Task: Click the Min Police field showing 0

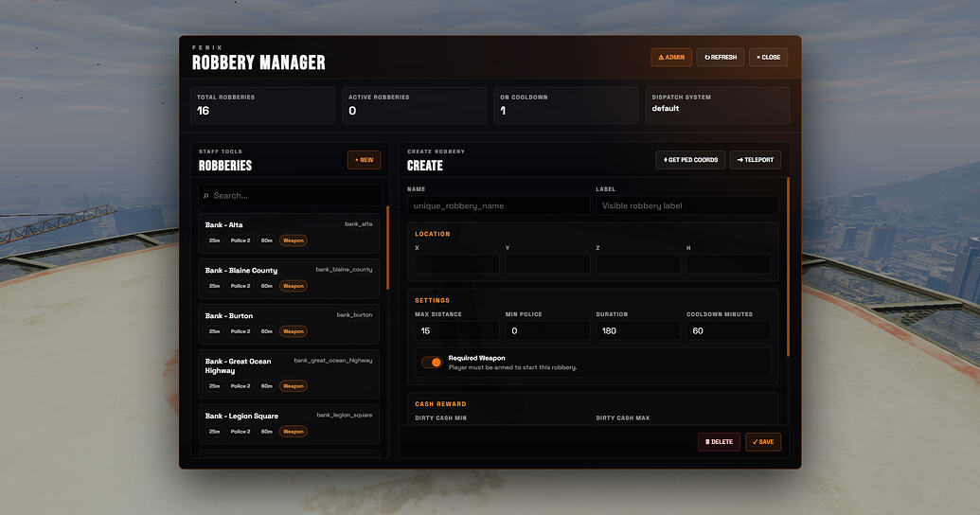Action: pyautogui.click(x=547, y=330)
